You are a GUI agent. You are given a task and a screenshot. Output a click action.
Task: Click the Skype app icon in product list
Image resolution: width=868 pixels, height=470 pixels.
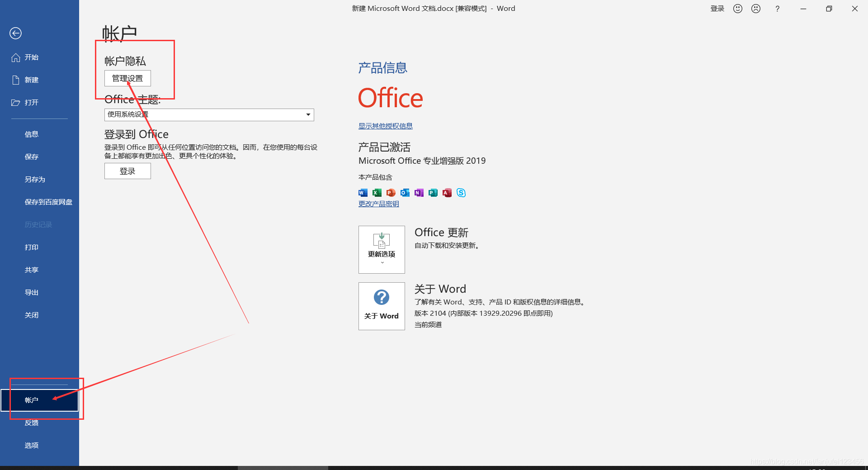[x=461, y=193]
